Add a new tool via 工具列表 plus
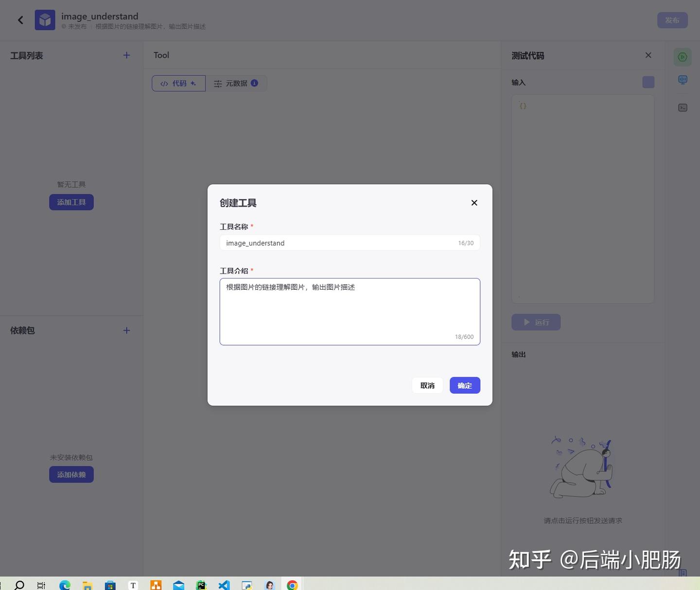Screen dimensions: 700x590 point(126,55)
